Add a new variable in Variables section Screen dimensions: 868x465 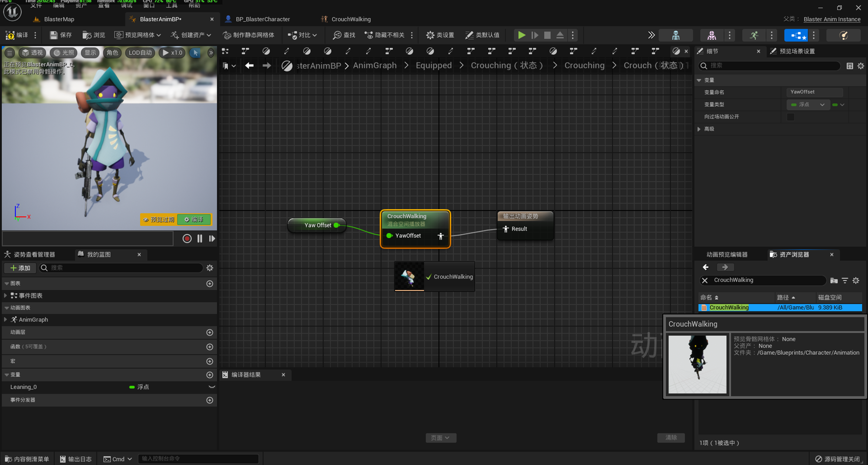click(210, 375)
